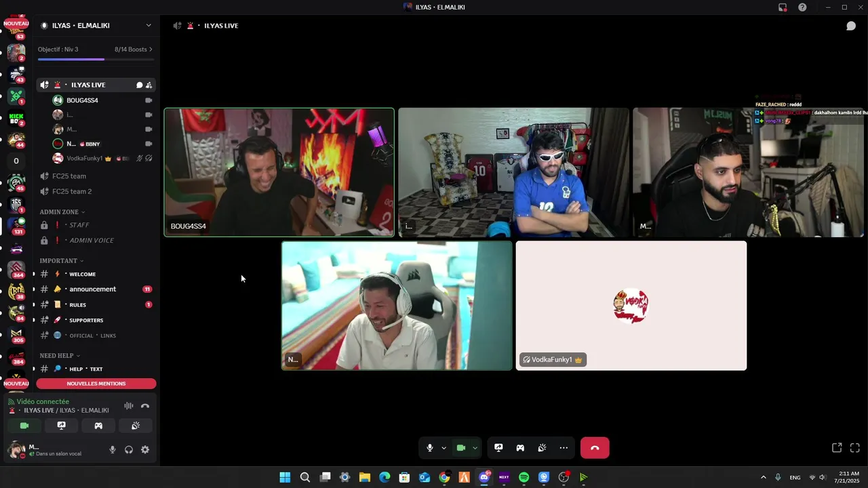Open KICK BOT server icon
Viewport: 868px width, 488px height.
click(x=16, y=118)
